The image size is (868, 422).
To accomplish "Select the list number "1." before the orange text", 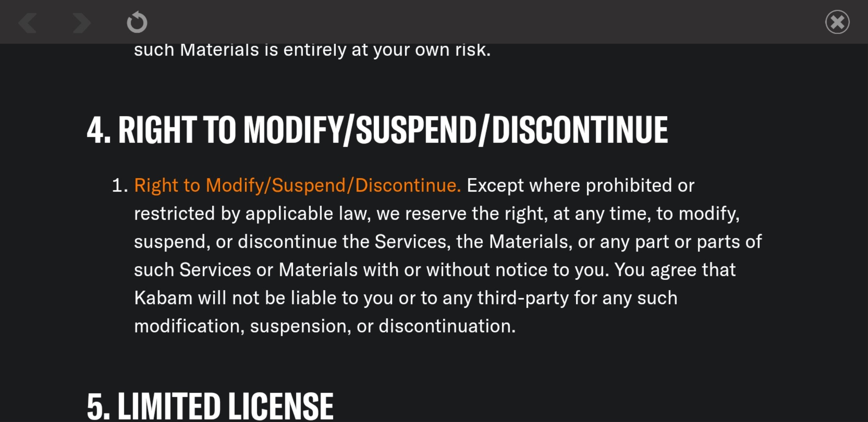I will [x=120, y=185].
